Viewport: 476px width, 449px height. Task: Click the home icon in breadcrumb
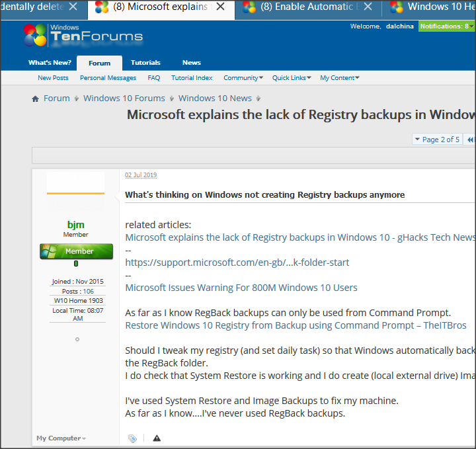[x=35, y=99]
